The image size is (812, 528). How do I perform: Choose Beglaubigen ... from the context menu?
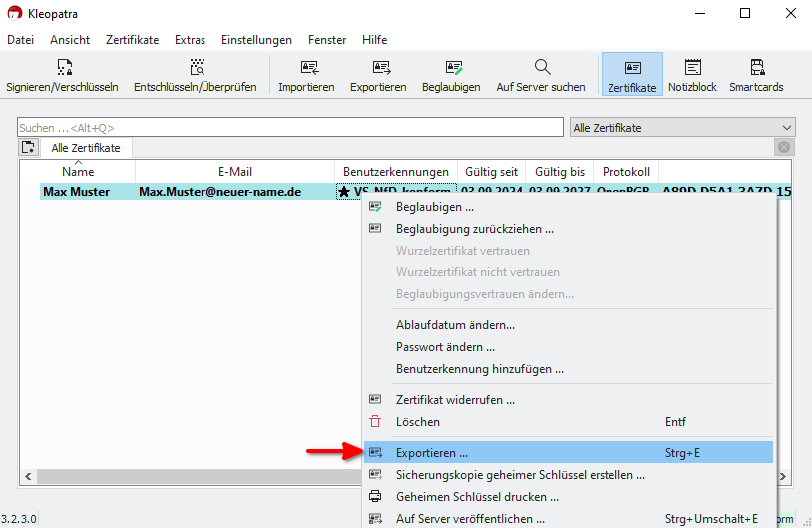pos(569,207)
